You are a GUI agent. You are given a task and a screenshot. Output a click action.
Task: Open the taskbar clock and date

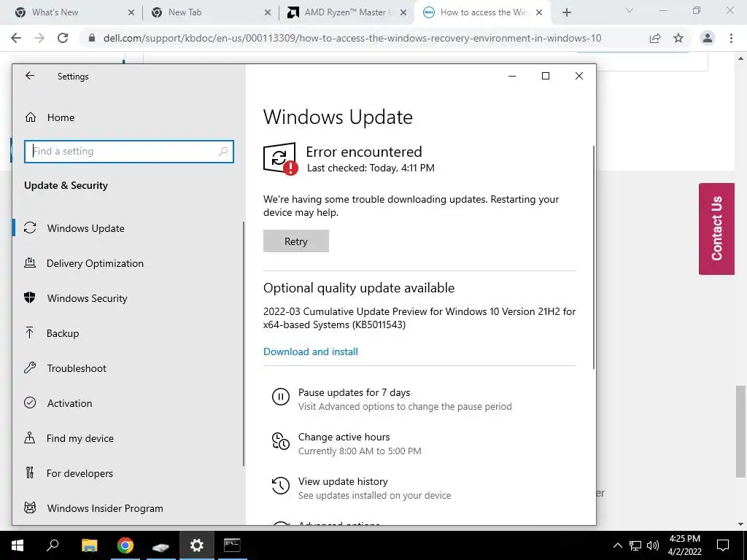pyautogui.click(x=684, y=545)
